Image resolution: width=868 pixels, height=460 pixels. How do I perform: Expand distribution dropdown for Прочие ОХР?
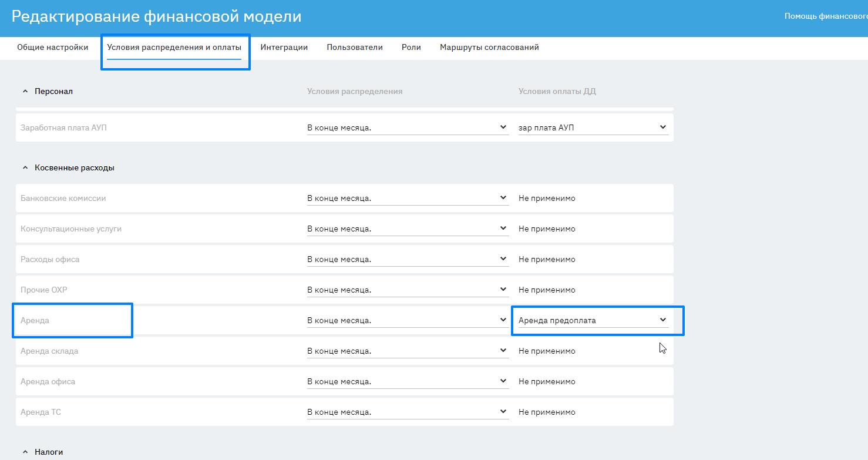point(408,290)
